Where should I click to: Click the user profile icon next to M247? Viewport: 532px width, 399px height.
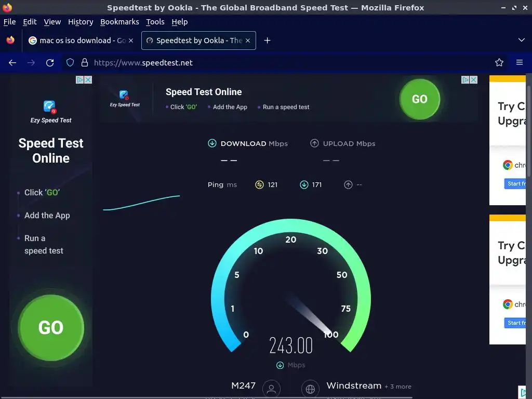point(271,389)
